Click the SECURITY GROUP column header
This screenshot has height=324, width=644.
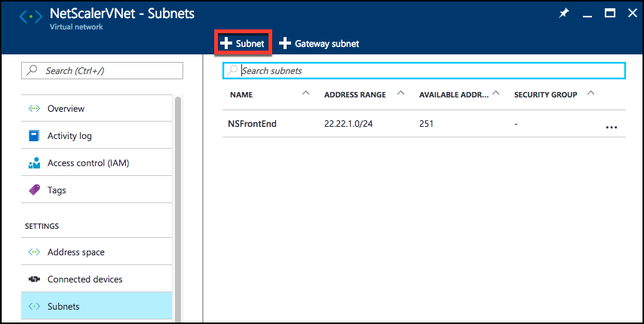tap(545, 94)
